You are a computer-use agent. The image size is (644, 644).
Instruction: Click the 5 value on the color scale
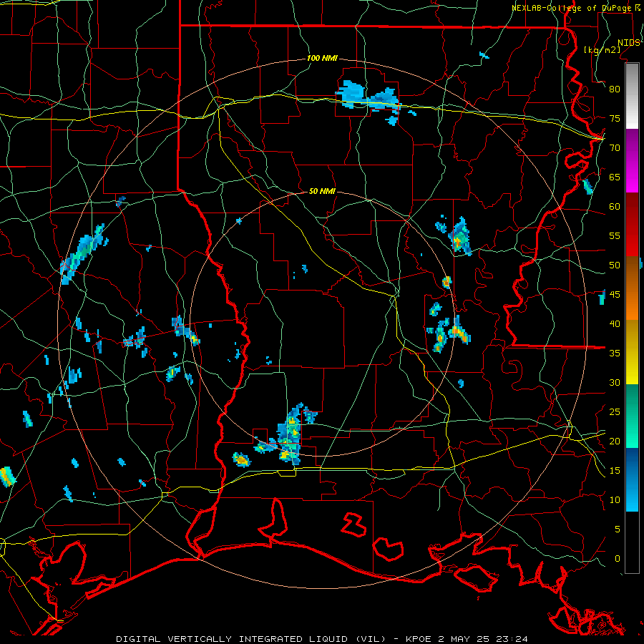pos(618,529)
